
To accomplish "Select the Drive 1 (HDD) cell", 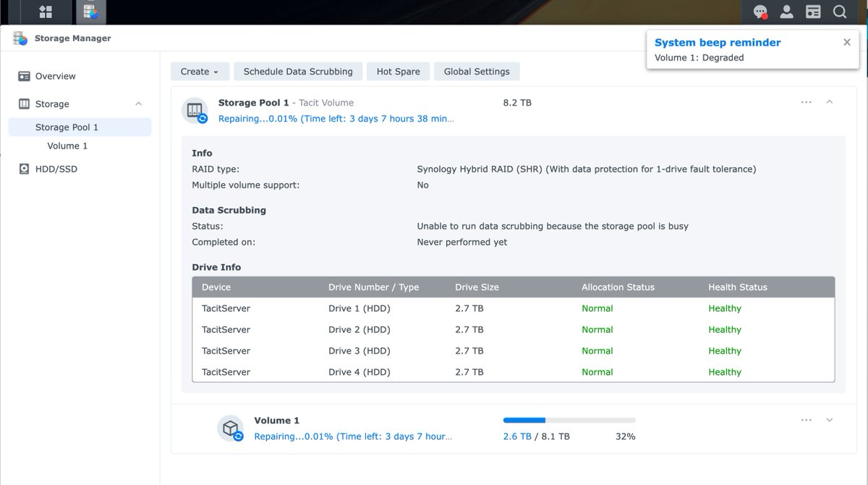I will (x=359, y=308).
